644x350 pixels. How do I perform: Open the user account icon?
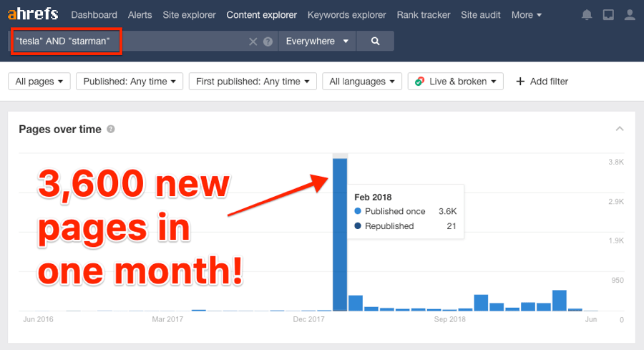(x=629, y=15)
